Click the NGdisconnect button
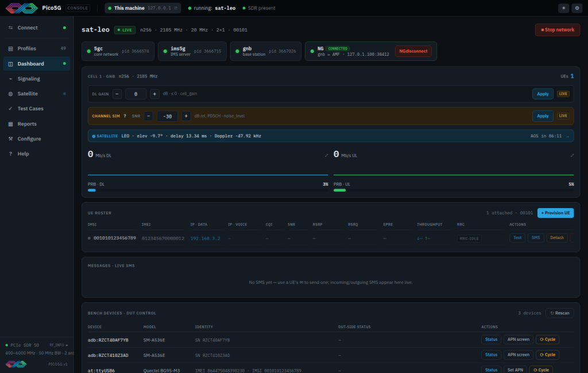This screenshot has width=588, height=373. [413, 51]
